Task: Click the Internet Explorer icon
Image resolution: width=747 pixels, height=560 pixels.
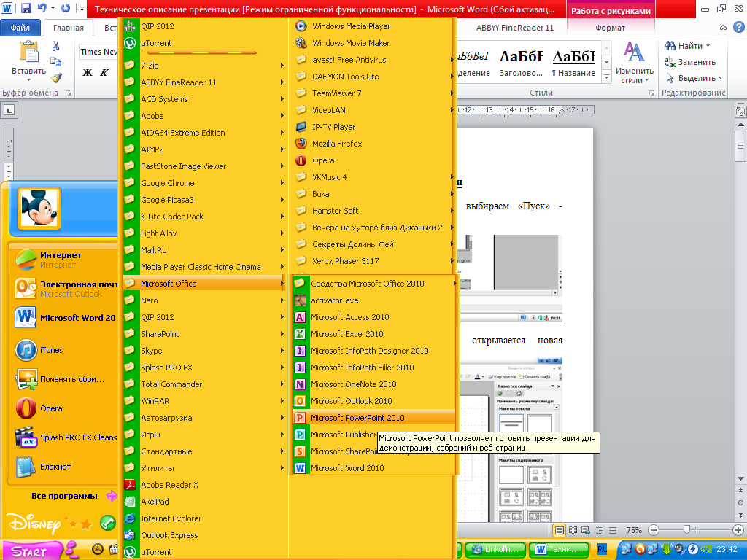Action: tap(130, 518)
